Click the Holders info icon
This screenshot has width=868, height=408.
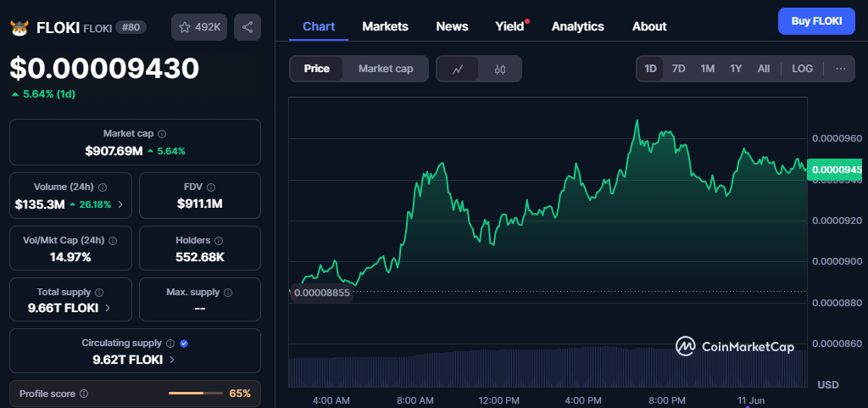[x=219, y=241]
